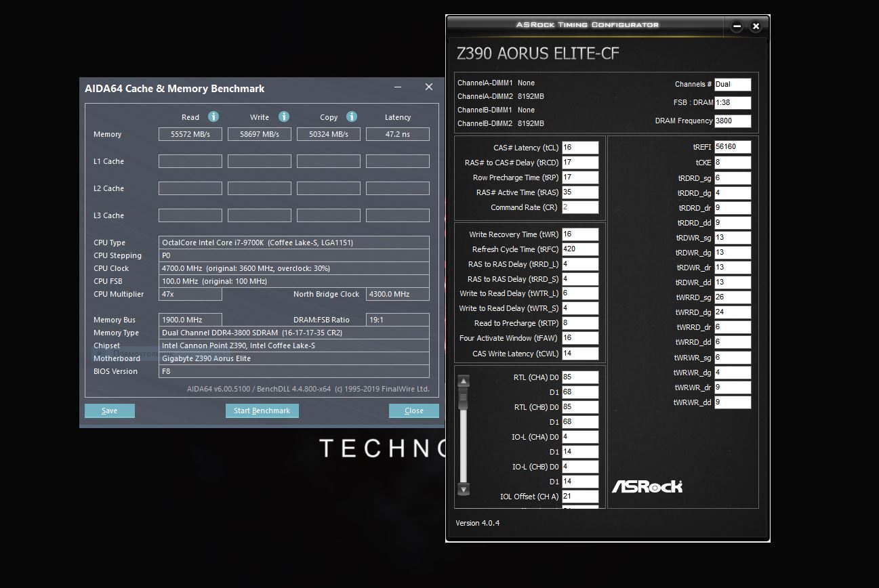Click the tRDWR_dg value field
Viewport: 879px width, 588px height.
click(733, 253)
